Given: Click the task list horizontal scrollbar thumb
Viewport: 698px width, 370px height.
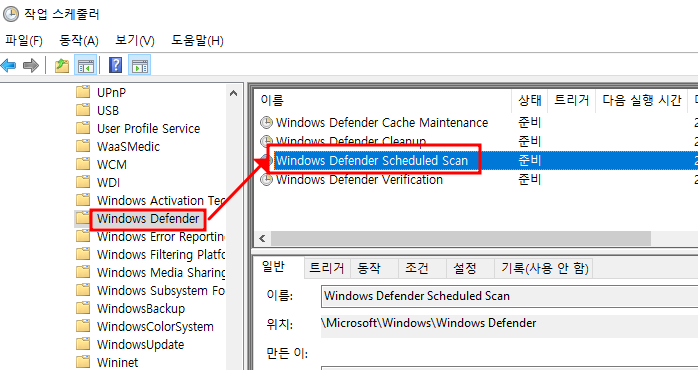Looking at the screenshot, I should pyautogui.click(x=461, y=239).
